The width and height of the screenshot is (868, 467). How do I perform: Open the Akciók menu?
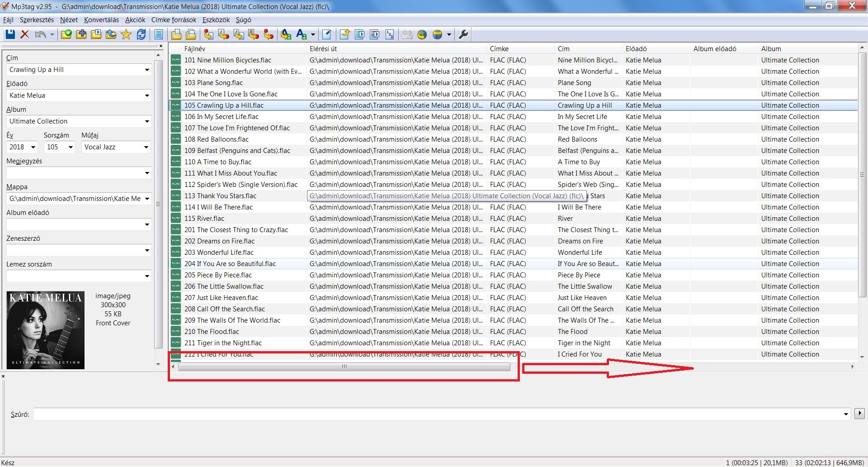point(135,20)
